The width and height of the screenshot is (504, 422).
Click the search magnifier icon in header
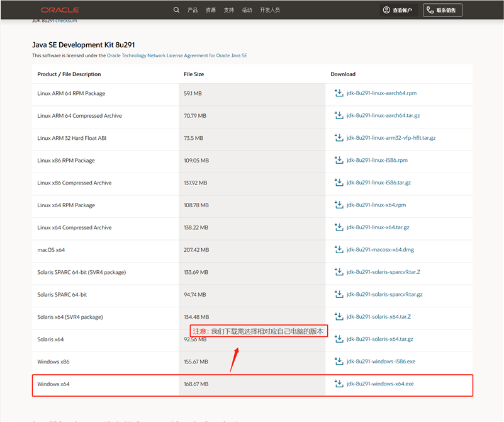176,10
